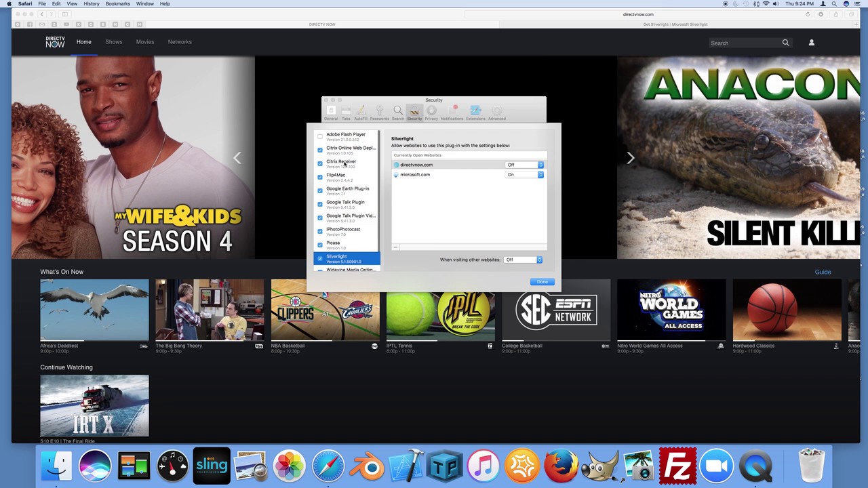Launch Siri from the Dock
This screenshot has height=488, width=868.
coord(95,466)
